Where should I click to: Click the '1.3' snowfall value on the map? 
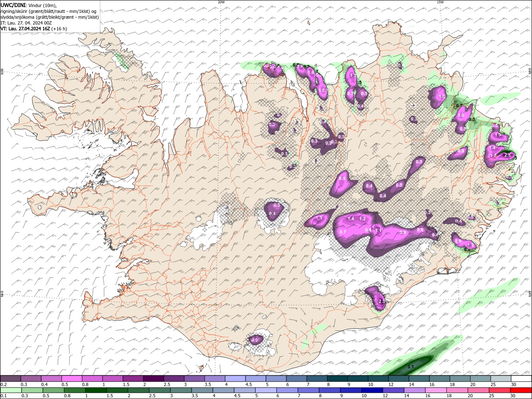(319, 218)
